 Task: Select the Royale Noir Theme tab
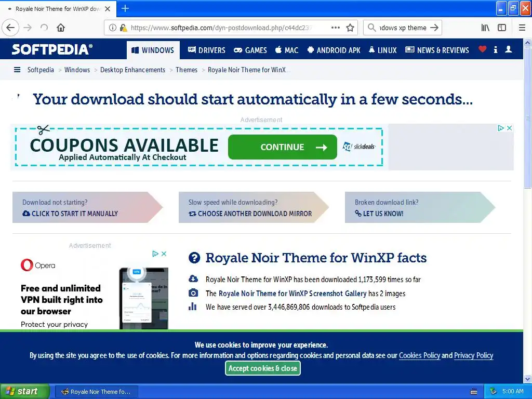pos(58,9)
